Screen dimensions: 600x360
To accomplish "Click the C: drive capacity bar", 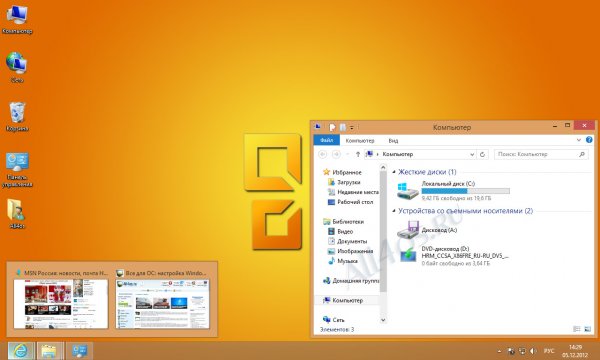I will pyautogui.click(x=465, y=191).
